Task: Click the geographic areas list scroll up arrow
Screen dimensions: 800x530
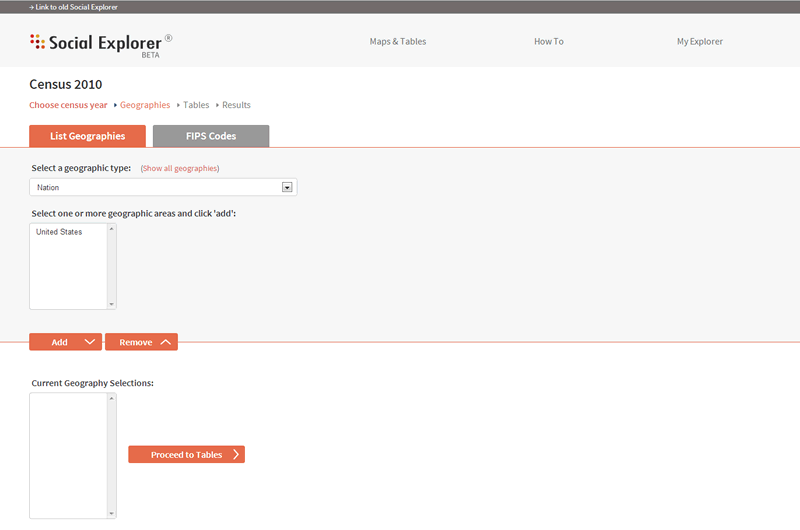Action: pyautogui.click(x=111, y=229)
